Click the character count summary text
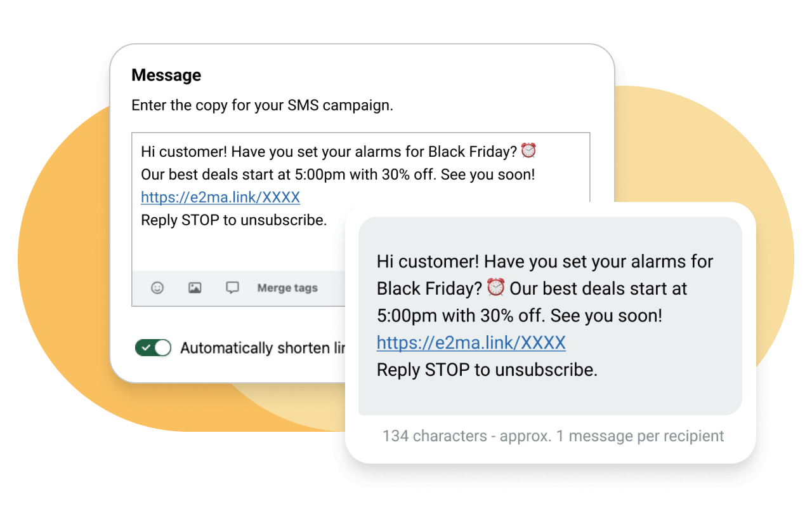812x508 pixels. [552, 436]
